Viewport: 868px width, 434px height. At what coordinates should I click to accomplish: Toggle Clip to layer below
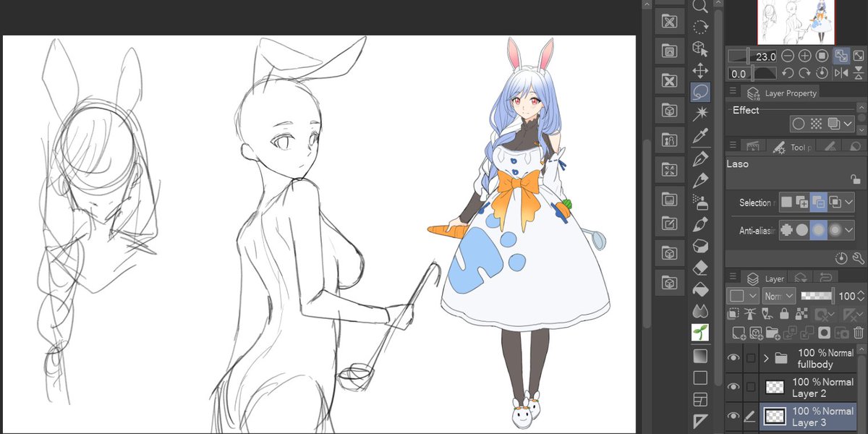pos(734,314)
